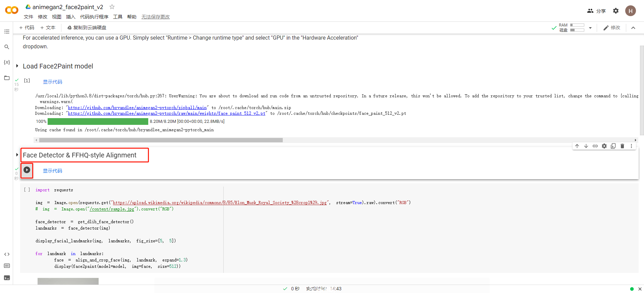Open the RAM/disk resources dropdown arrow
Viewport: 644px width, 293px height.
coord(590,28)
